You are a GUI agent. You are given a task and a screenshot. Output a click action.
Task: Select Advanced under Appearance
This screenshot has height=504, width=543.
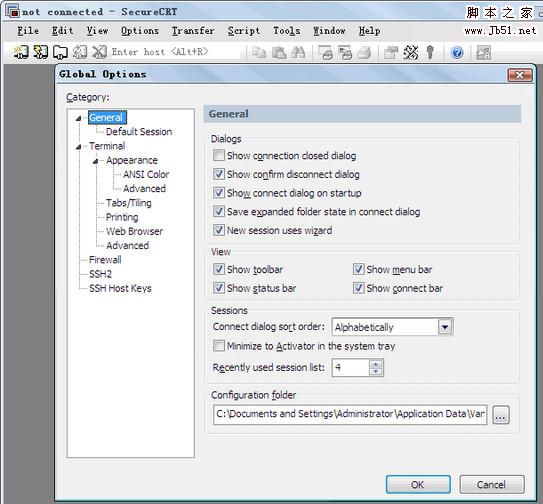tap(144, 188)
